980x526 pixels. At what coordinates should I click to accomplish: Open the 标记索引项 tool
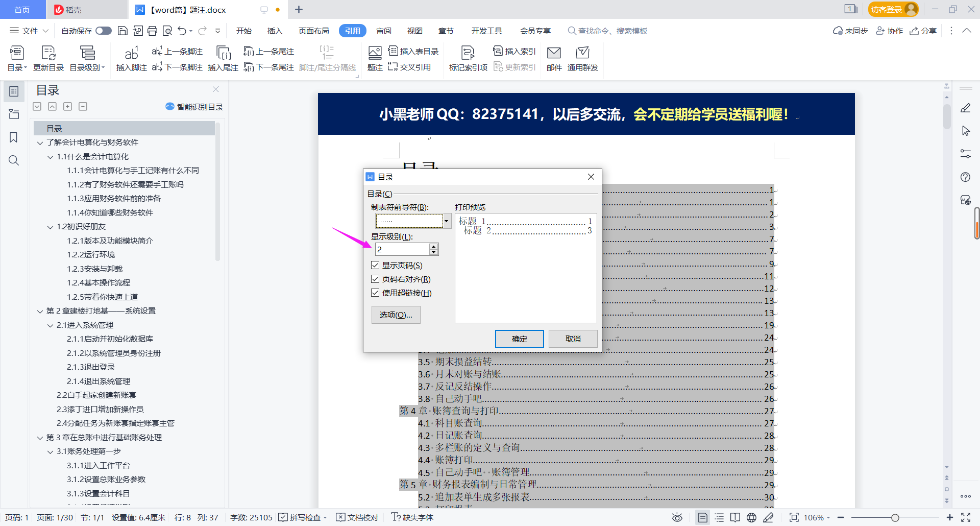point(467,58)
